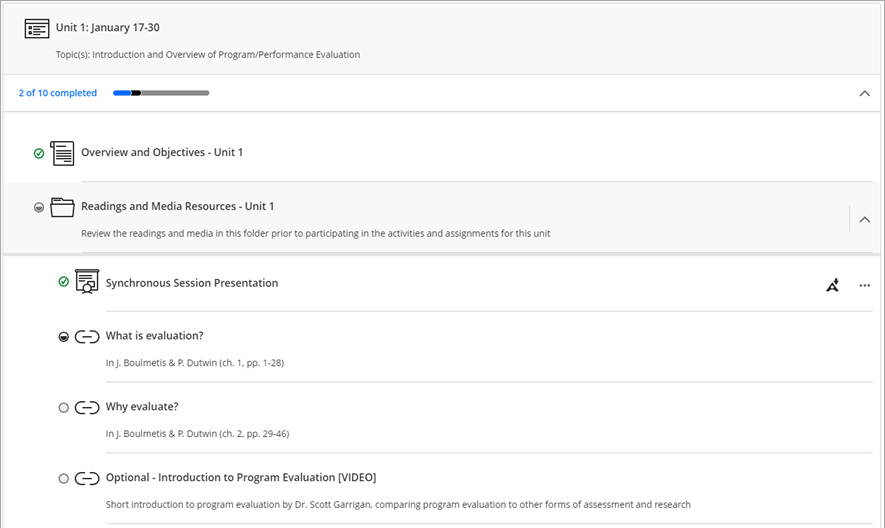The image size is (885, 528).
Task: Open Optional - Introduction to Program Evaluation video
Action: coord(240,478)
